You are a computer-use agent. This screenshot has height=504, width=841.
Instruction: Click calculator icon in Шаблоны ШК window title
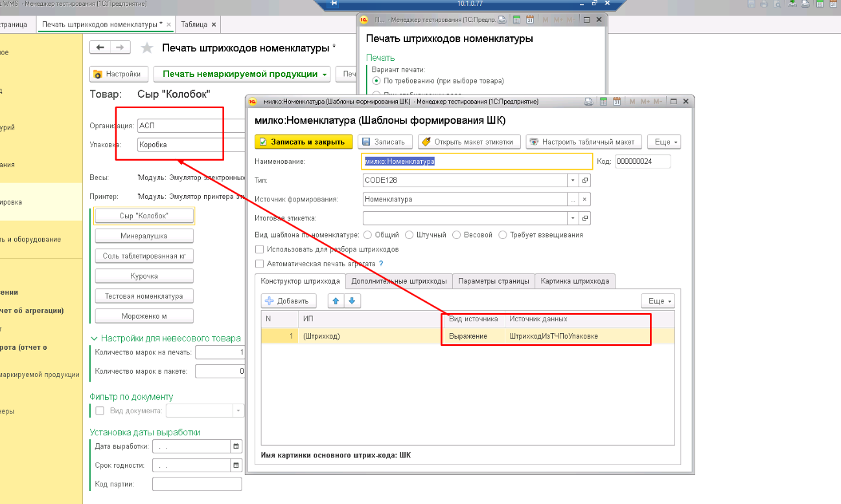[x=602, y=102]
